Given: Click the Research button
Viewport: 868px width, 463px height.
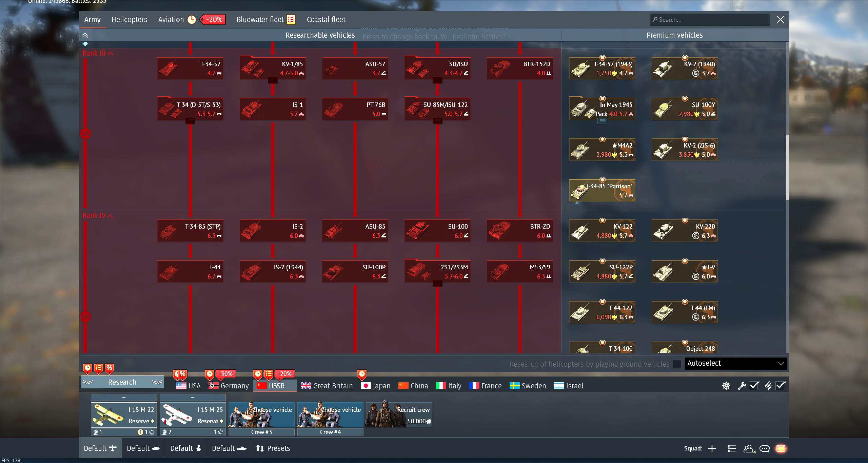Looking at the screenshot, I should click(x=122, y=382).
